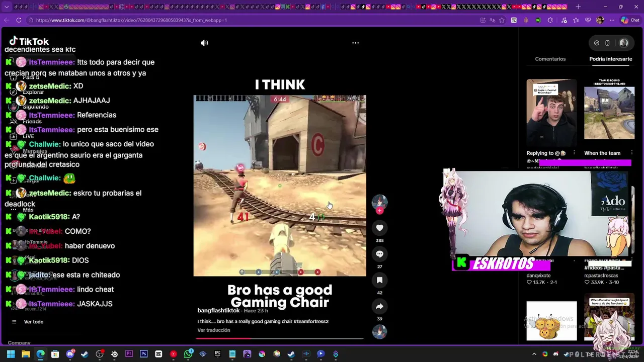This screenshot has width=644, height=362.
Task: Open Discord from the taskbar
Action: 70,354
